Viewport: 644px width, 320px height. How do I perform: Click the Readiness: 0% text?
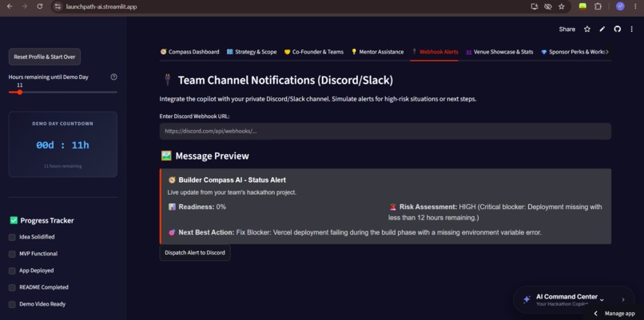click(x=202, y=207)
